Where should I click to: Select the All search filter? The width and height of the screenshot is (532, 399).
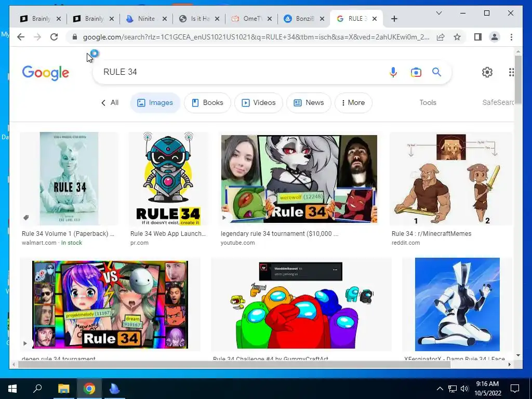click(110, 103)
